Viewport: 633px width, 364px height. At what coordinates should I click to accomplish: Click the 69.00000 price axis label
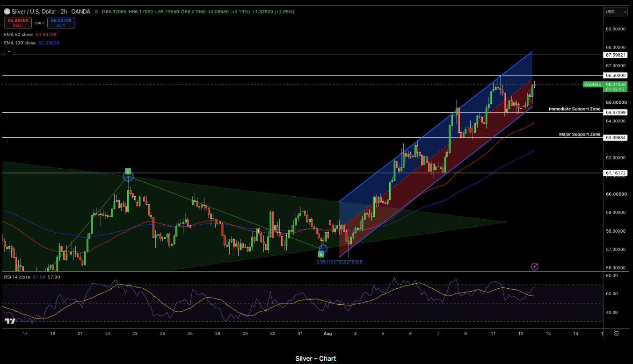click(616, 29)
